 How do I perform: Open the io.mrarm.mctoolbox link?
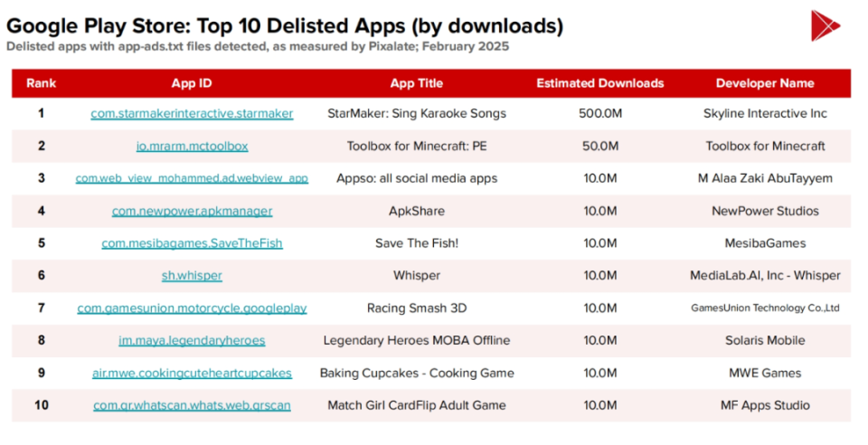tap(192, 147)
